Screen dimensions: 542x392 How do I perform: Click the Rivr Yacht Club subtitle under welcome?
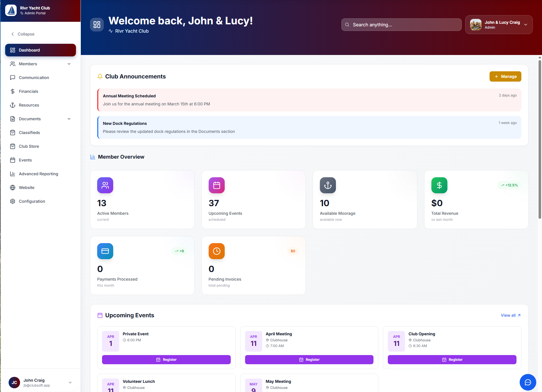pyautogui.click(x=132, y=31)
